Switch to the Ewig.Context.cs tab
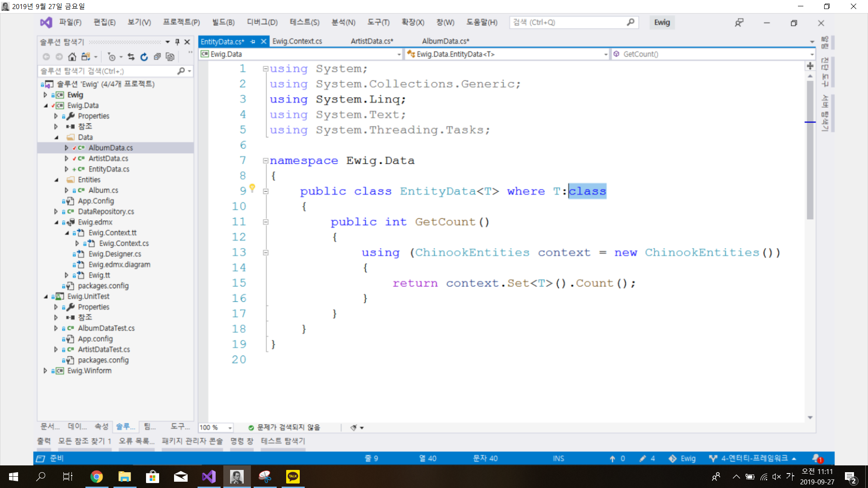 click(297, 41)
